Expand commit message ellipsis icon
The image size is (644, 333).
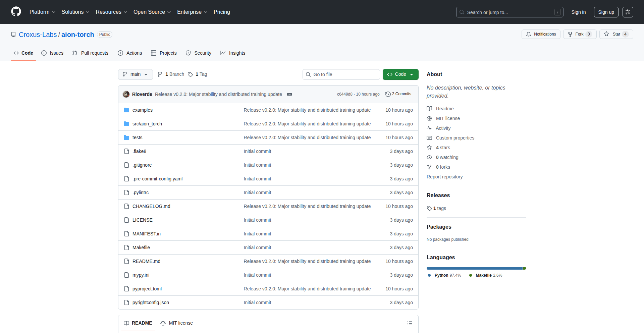(289, 94)
